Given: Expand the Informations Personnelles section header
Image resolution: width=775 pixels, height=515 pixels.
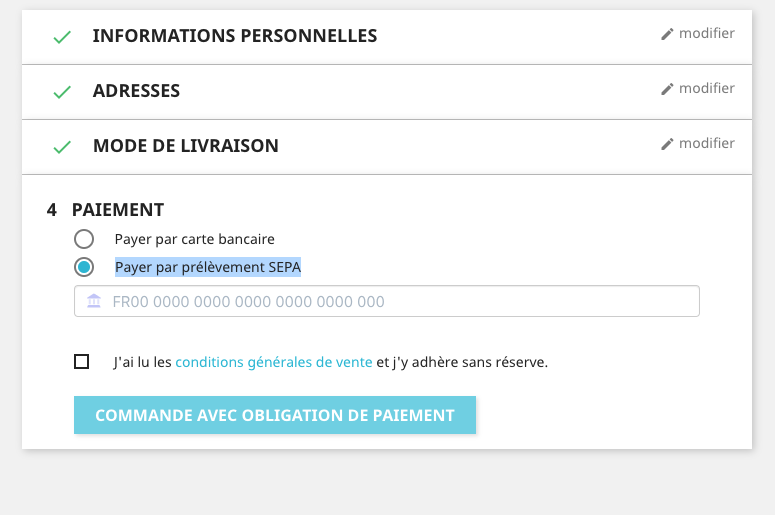Looking at the screenshot, I should pyautogui.click(x=235, y=36).
